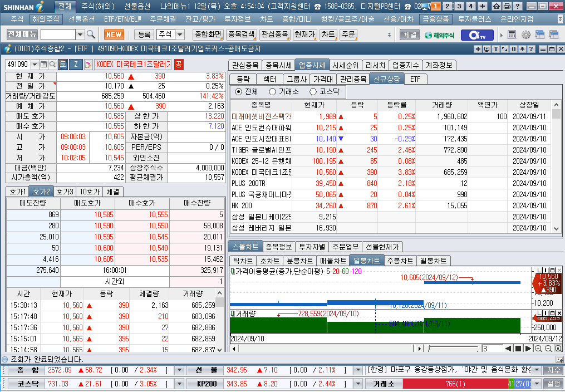Switch to the 호가3 tab
The height and width of the screenshot is (392, 565).
65,192
